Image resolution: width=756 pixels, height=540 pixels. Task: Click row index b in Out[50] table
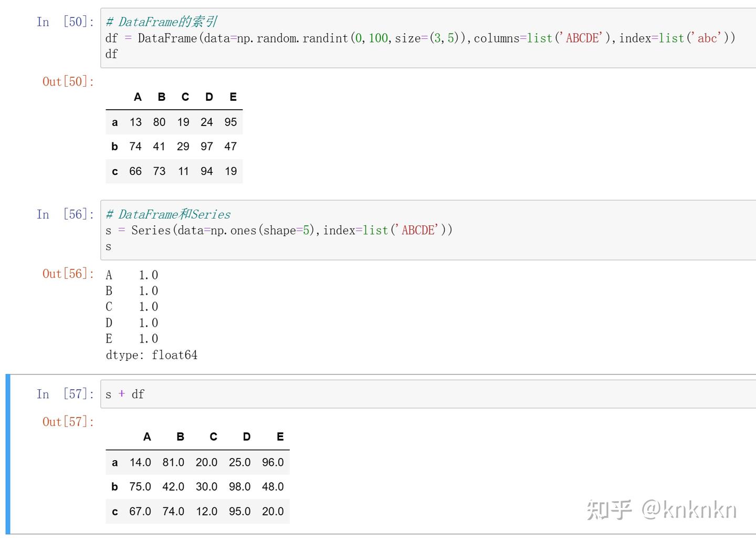114,147
